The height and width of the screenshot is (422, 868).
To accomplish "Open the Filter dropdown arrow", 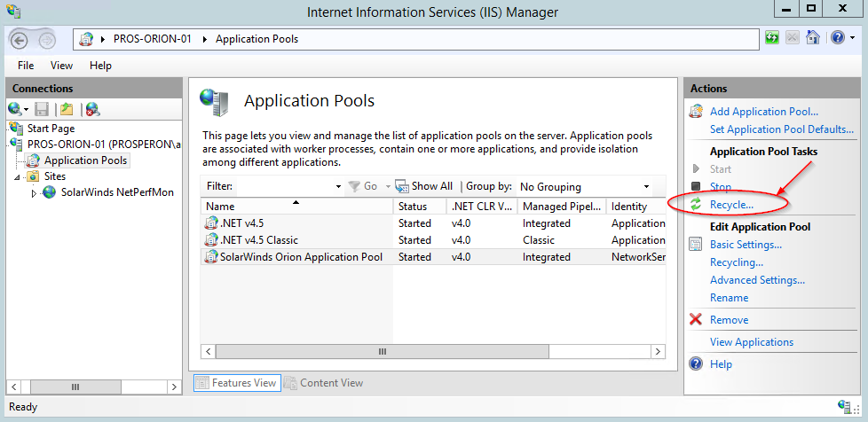I will click(339, 187).
